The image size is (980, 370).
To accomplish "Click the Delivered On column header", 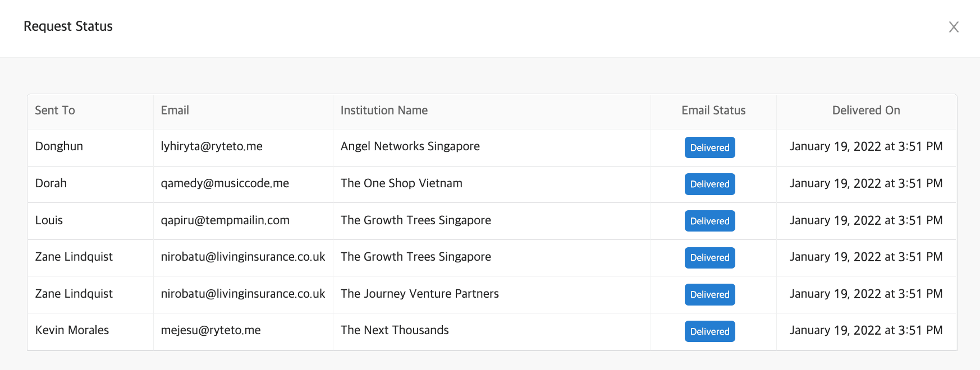I will (x=866, y=110).
